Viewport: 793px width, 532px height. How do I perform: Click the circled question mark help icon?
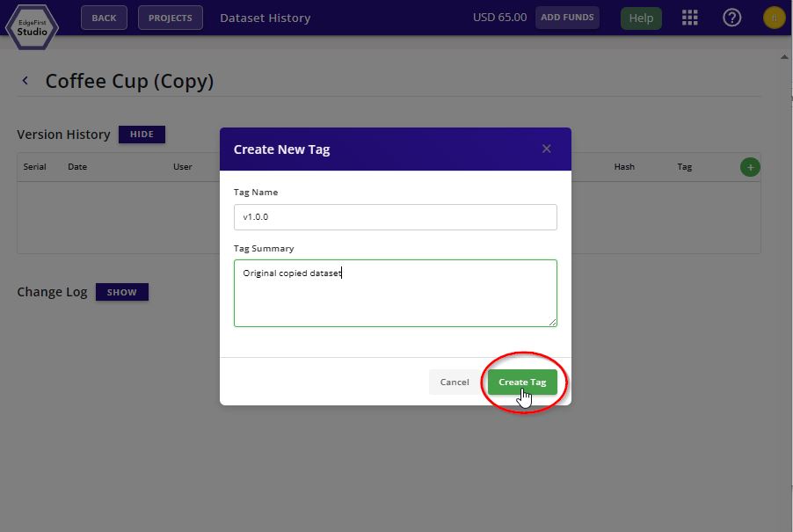coord(731,17)
